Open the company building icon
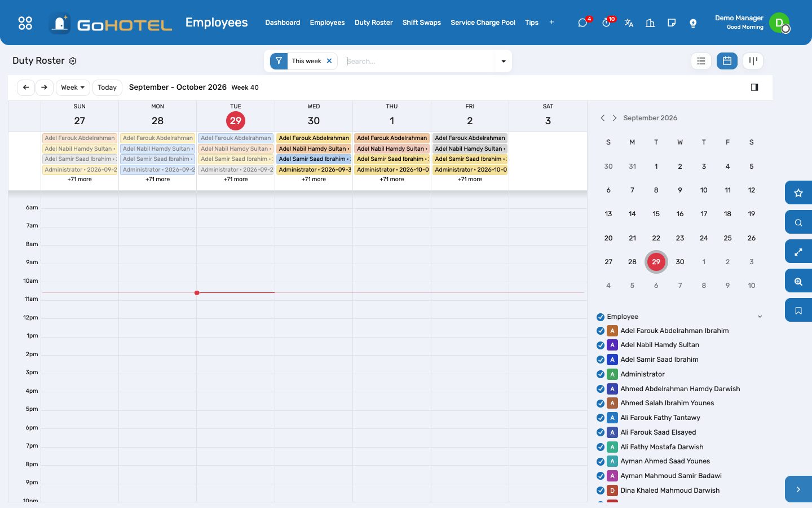812x508 pixels. tap(650, 23)
